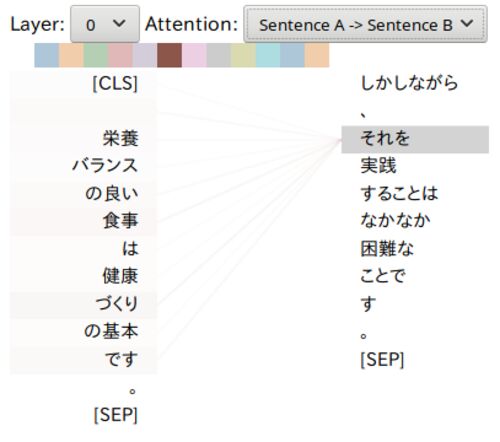Select the づくり token
500x442 pixels.
tap(117, 304)
